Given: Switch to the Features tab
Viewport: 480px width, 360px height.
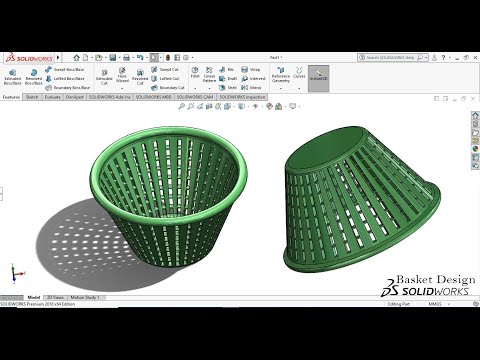Looking at the screenshot, I should [11, 97].
